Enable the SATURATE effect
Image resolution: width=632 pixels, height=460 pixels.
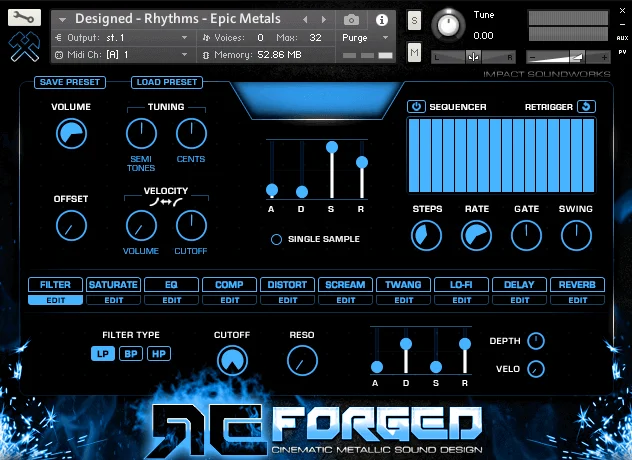114,285
